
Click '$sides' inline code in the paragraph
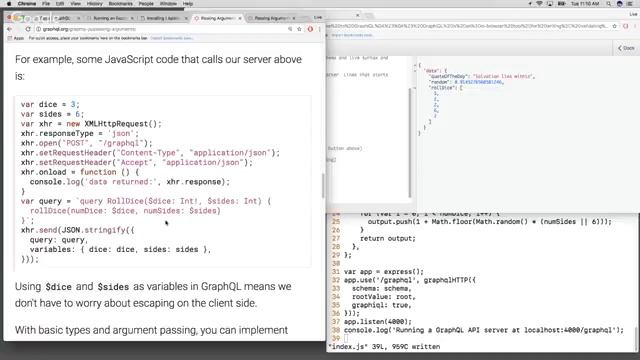point(113,287)
